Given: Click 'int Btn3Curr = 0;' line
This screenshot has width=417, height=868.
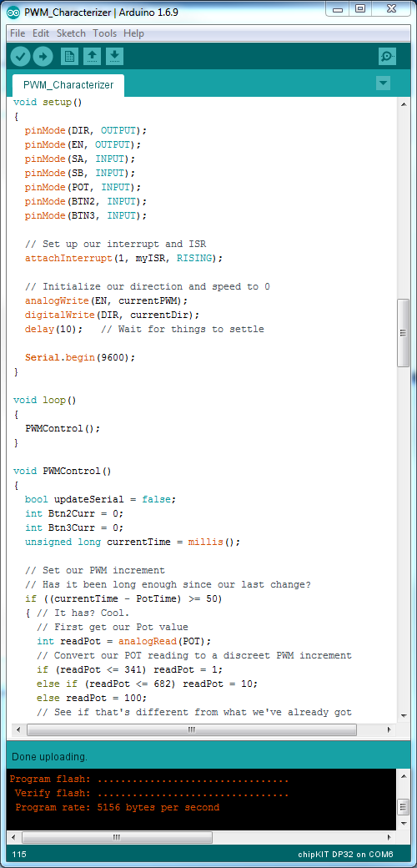Looking at the screenshot, I should point(74,527).
